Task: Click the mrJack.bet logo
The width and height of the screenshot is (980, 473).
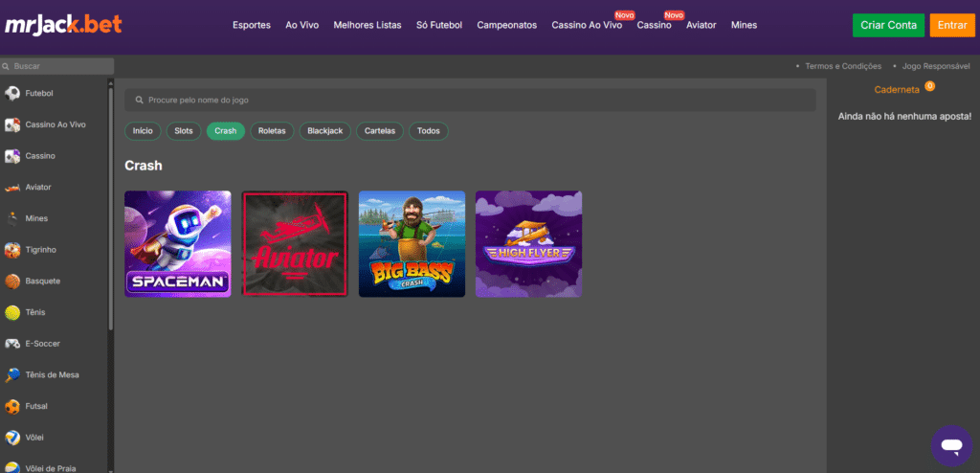Action: [63, 24]
